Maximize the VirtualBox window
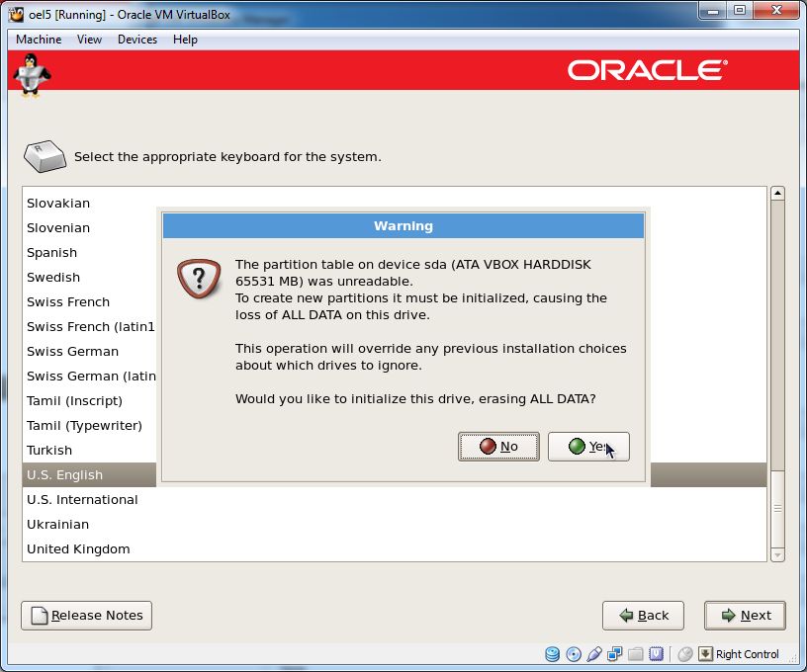 pos(740,10)
